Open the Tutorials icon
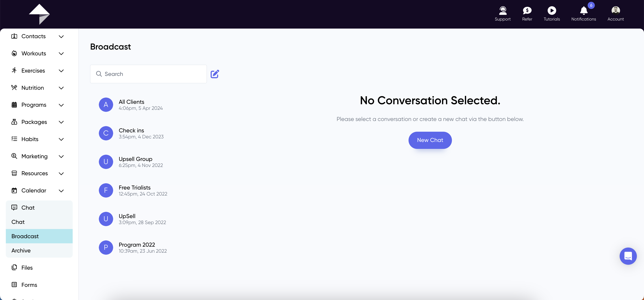Viewport: 644px width, 300px height. (552, 11)
